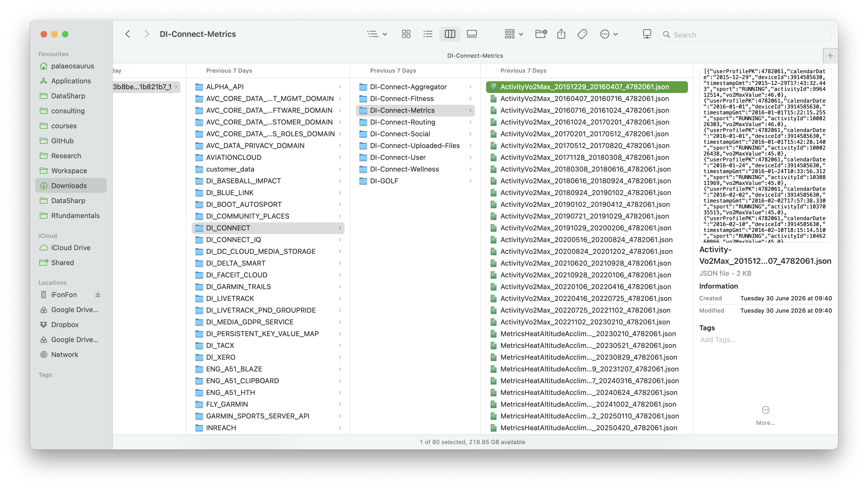Click the screen sharing display icon
The image size is (868, 489).
click(x=647, y=34)
